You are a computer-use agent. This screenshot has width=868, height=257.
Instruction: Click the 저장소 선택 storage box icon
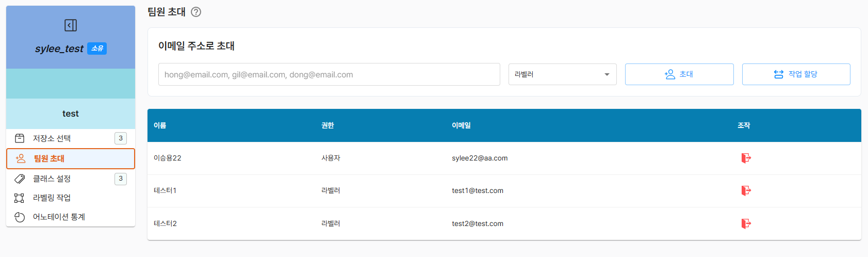tap(20, 138)
